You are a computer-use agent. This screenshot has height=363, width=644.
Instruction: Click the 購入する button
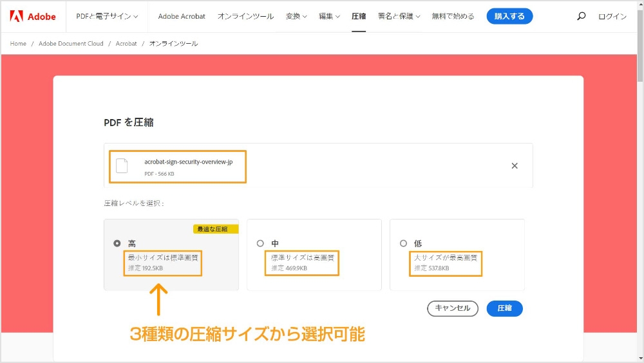509,17
